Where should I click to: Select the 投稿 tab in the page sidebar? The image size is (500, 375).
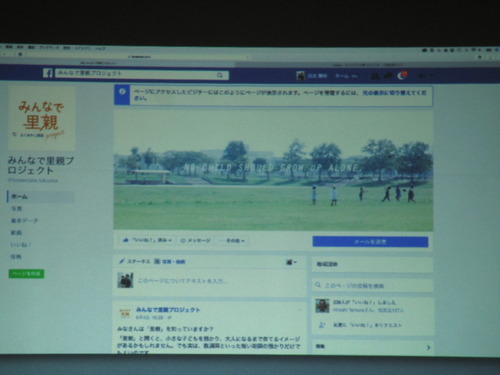(x=16, y=257)
